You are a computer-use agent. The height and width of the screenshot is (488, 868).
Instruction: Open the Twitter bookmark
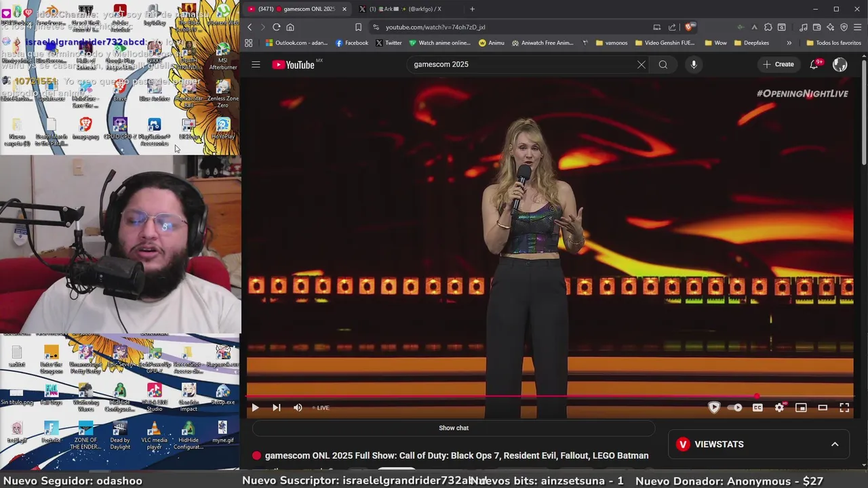[389, 43]
